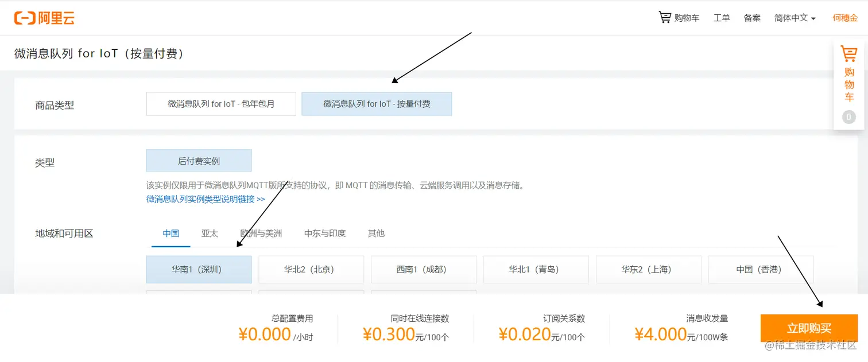Viewport: 868px width, 362px height.
Task: Click the 商品类型 label
Action: point(55,106)
